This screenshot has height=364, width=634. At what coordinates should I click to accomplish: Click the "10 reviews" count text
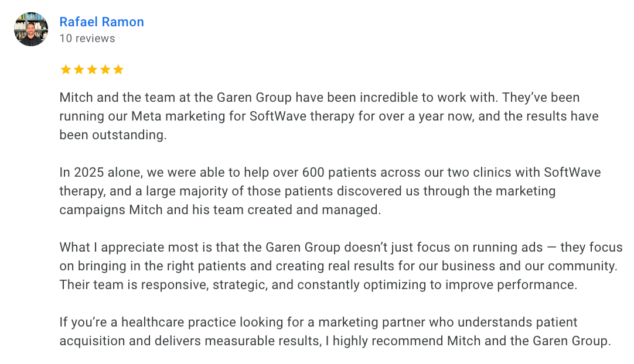[87, 39]
